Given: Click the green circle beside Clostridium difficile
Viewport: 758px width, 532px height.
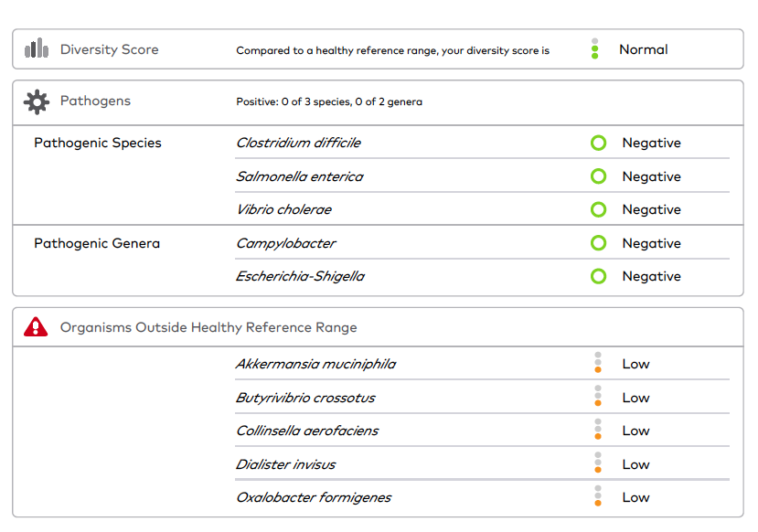Looking at the screenshot, I should [x=599, y=143].
